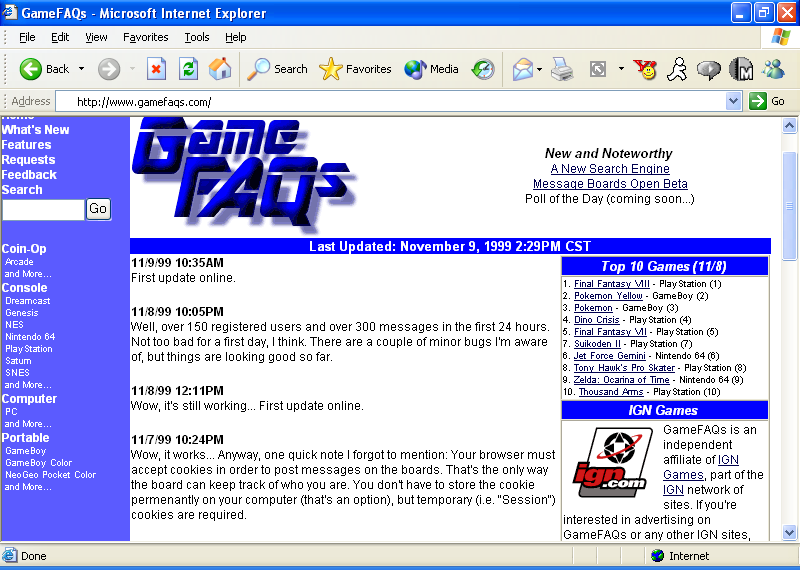Open the Jet Force Gemini link
Screen dimensions: 800x570
(609, 356)
